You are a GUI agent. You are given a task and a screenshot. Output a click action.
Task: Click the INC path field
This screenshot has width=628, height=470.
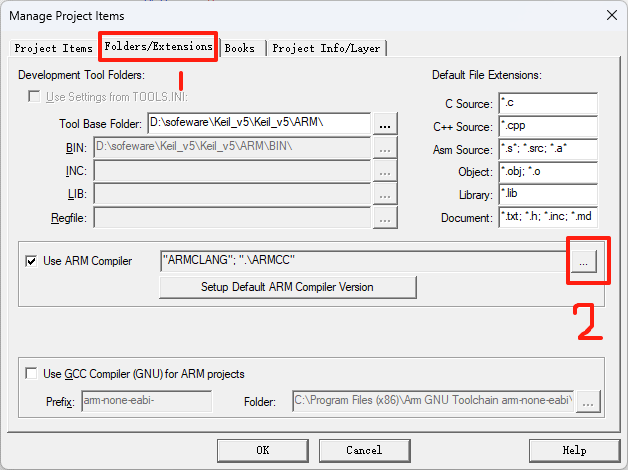pos(232,171)
